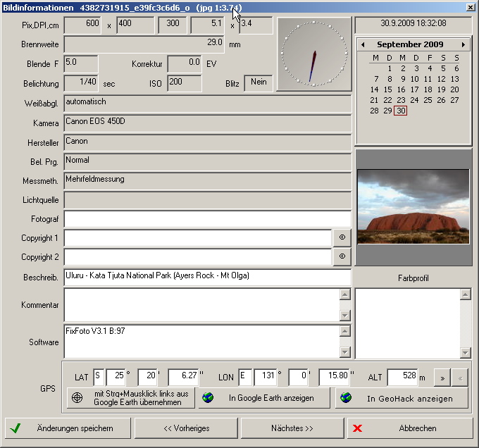479x448 pixels.
Task: Click the DPI field showing 300
Action: coord(173,25)
